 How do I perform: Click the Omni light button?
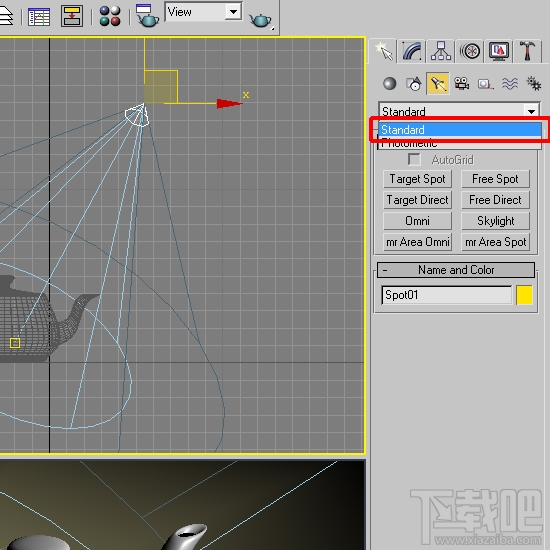pos(417,221)
